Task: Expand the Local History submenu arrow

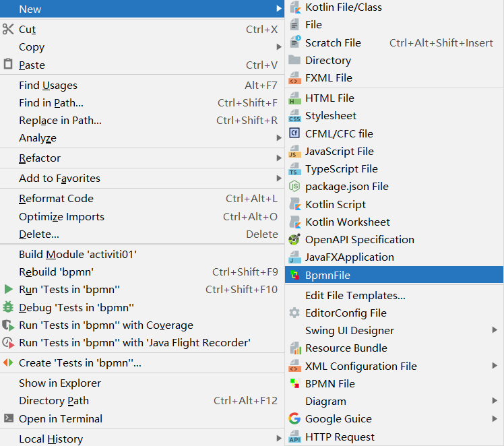Action: pos(279,439)
